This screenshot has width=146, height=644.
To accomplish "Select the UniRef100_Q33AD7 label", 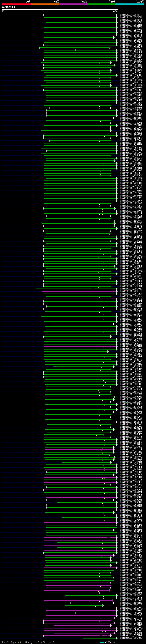I will click(131, 578).
